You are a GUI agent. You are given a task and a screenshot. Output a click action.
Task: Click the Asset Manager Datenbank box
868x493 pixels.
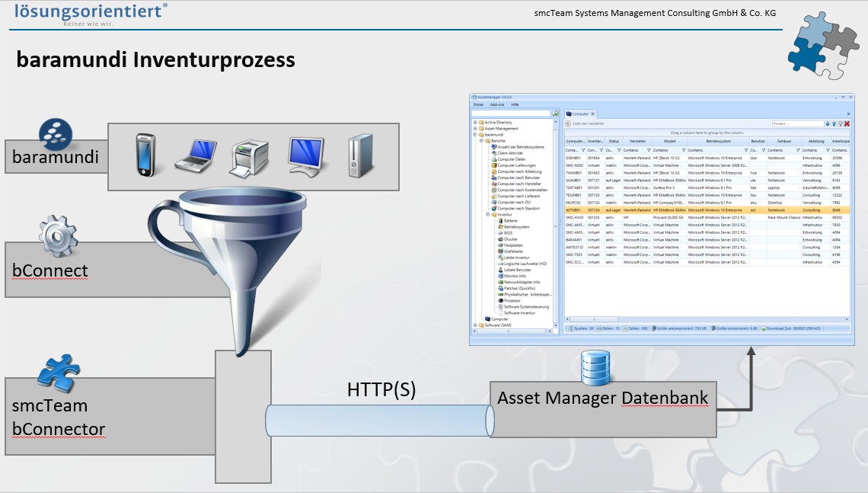click(x=603, y=409)
